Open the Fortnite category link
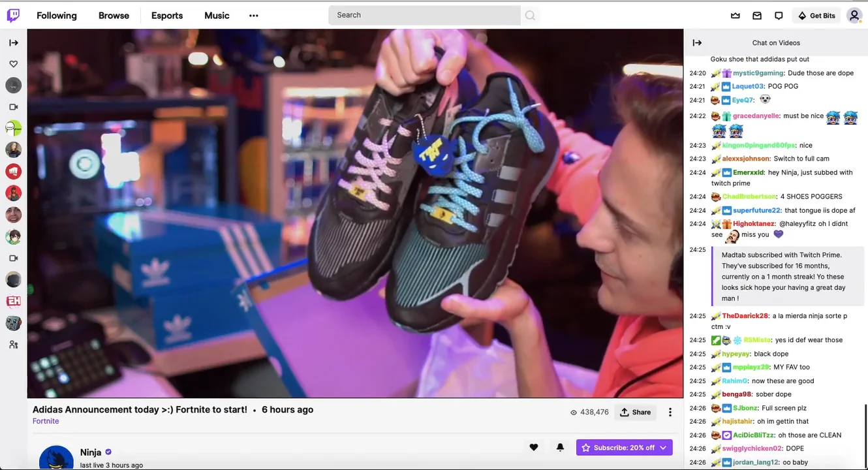Viewport: 868px width, 470px height. tap(46, 421)
